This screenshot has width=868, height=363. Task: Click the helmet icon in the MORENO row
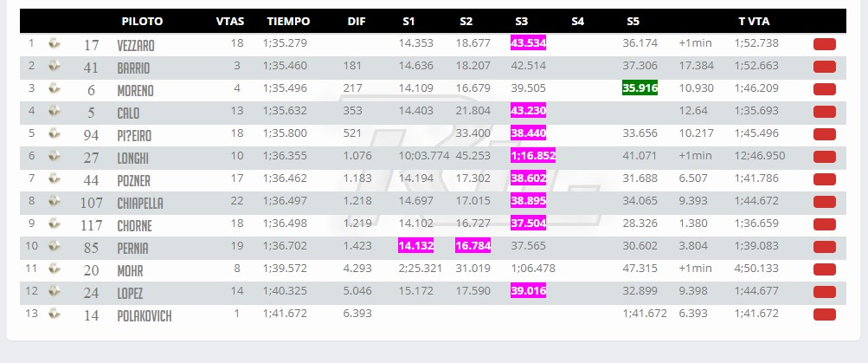(55, 88)
